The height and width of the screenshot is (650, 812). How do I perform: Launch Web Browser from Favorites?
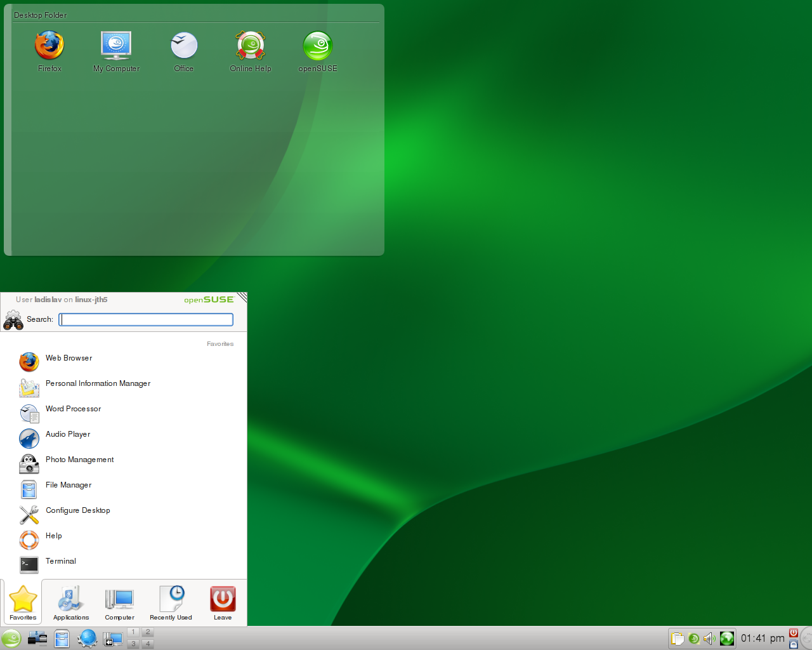point(124,362)
